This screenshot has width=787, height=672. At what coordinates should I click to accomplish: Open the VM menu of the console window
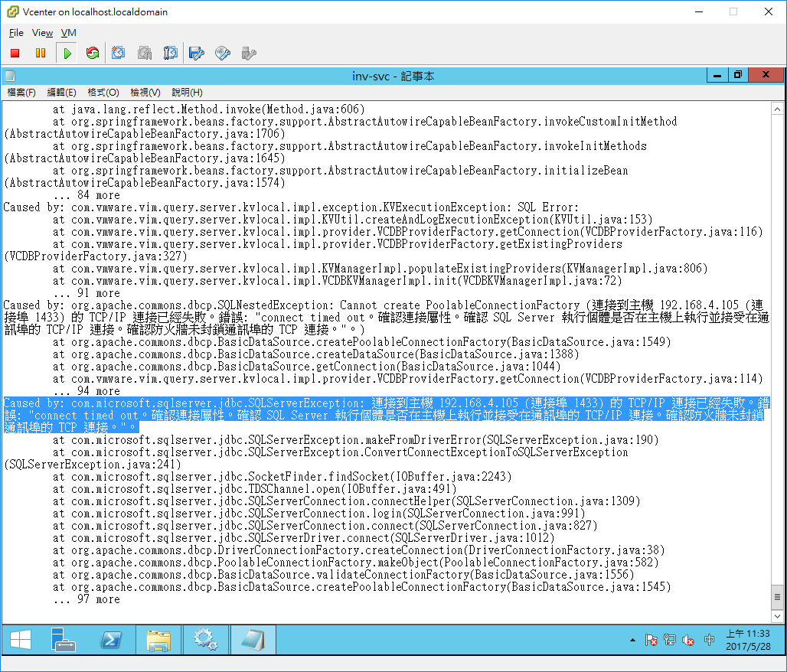tap(69, 33)
